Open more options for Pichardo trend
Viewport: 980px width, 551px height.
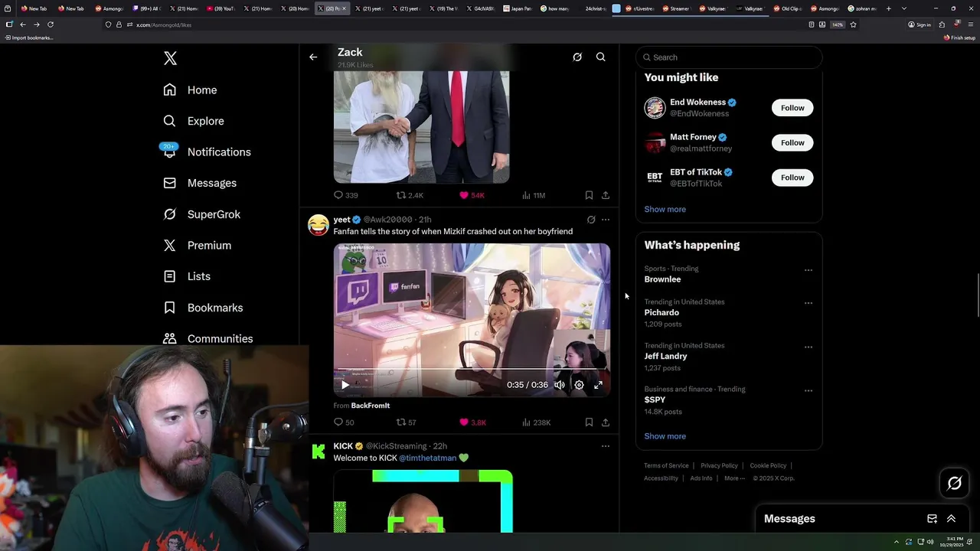point(808,303)
